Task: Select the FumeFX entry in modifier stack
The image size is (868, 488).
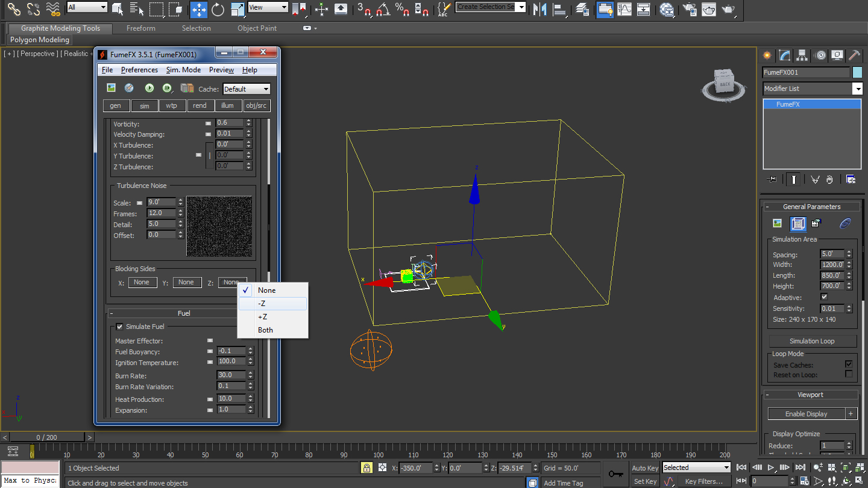Action: (x=812, y=104)
